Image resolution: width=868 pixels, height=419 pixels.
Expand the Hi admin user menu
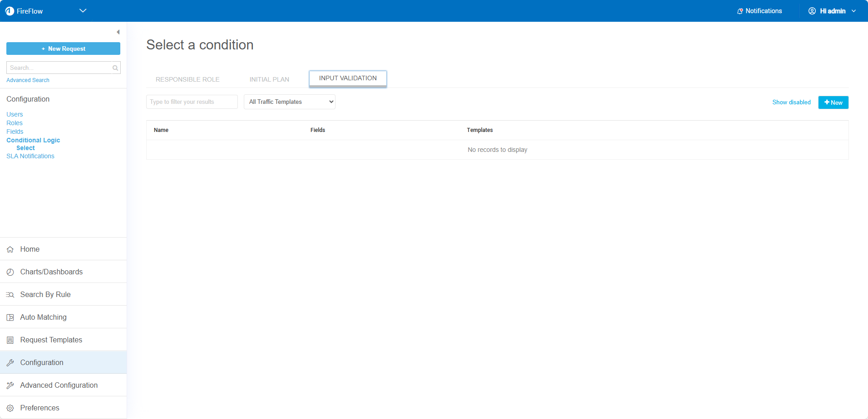(832, 11)
